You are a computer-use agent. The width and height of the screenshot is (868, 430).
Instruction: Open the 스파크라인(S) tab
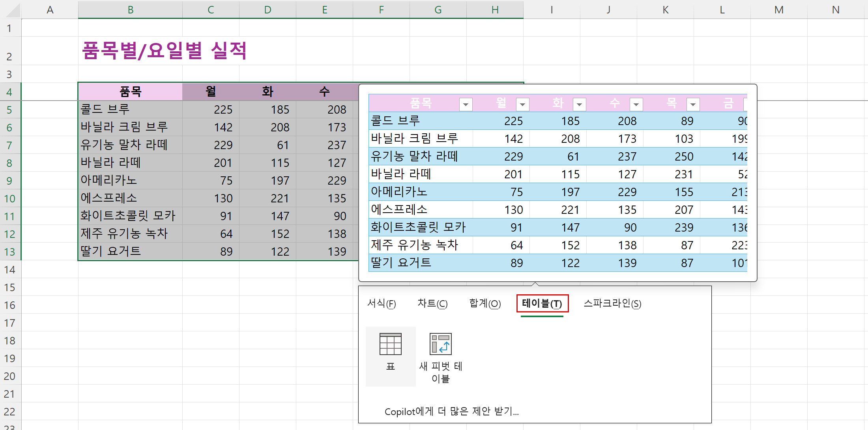[x=612, y=303]
